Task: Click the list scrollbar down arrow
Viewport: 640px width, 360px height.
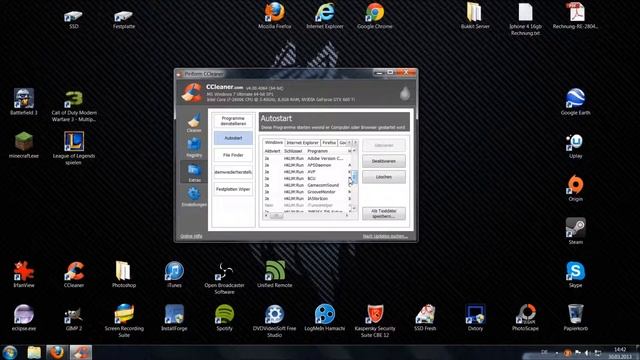Action: [354, 209]
